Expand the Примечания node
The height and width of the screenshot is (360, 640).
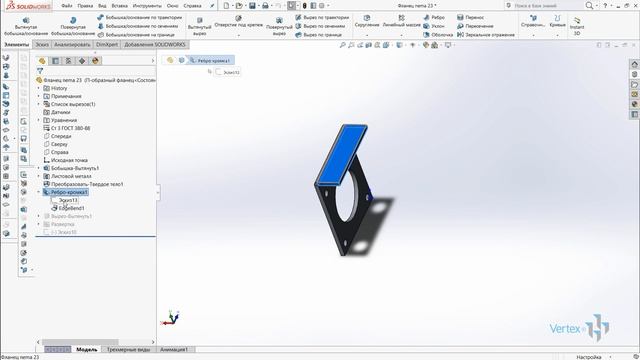(39, 96)
